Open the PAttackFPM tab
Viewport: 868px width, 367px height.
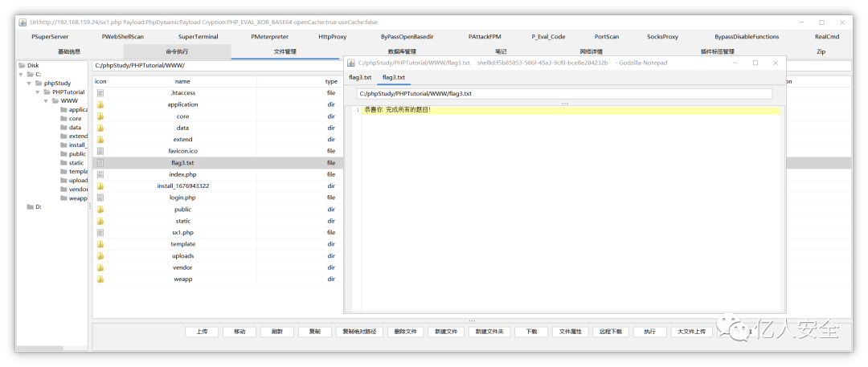(x=485, y=37)
